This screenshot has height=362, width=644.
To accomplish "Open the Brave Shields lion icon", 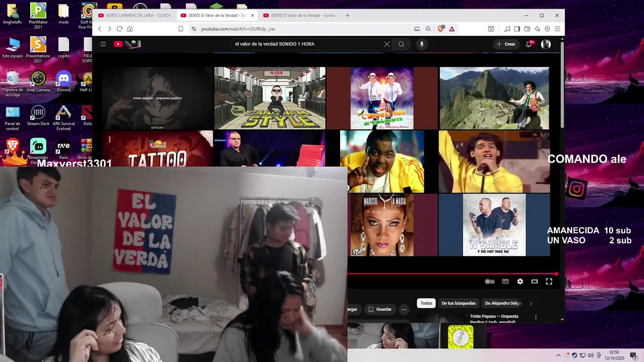I will click(x=441, y=29).
